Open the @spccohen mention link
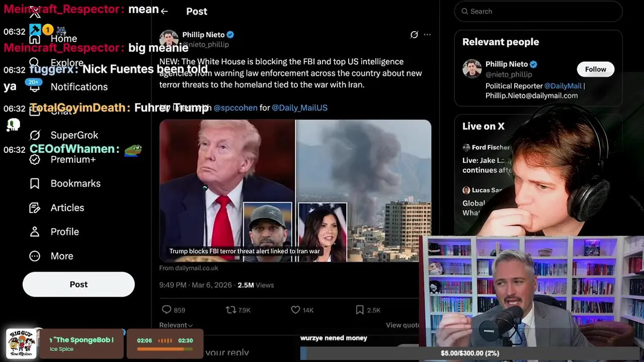The height and width of the screenshot is (362, 644). click(x=235, y=108)
